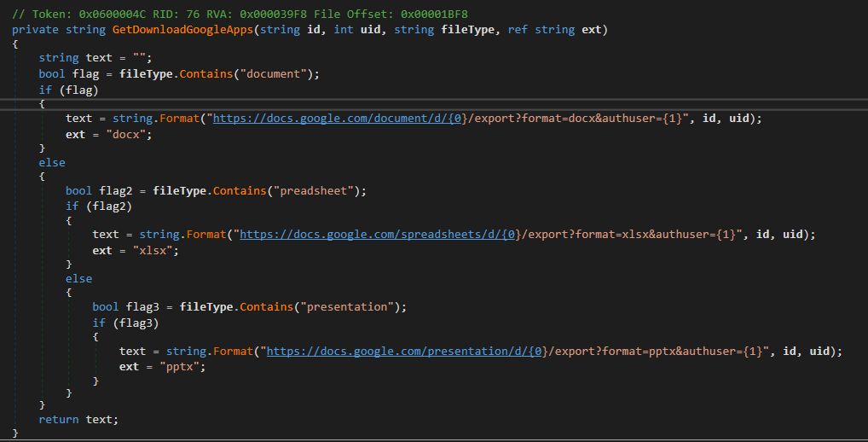Open the docs.google.com/document export link
The height and width of the screenshot is (442, 868).
pos(337,119)
